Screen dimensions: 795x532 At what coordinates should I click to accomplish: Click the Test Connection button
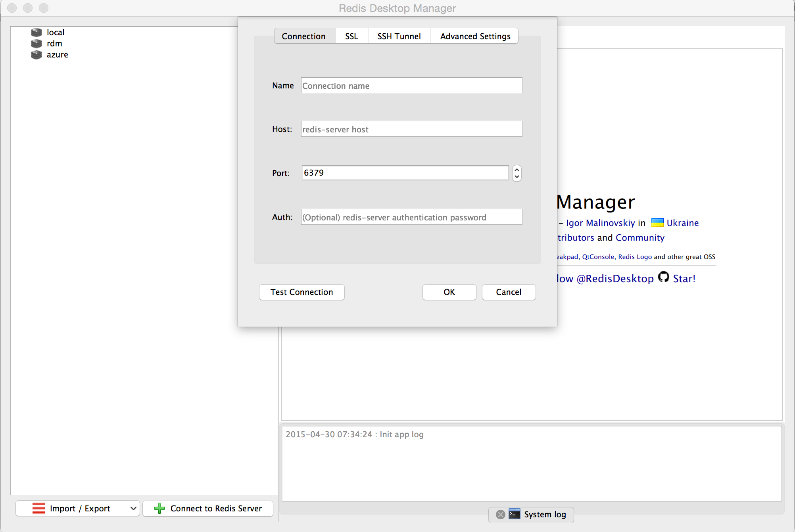pyautogui.click(x=302, y=292)
